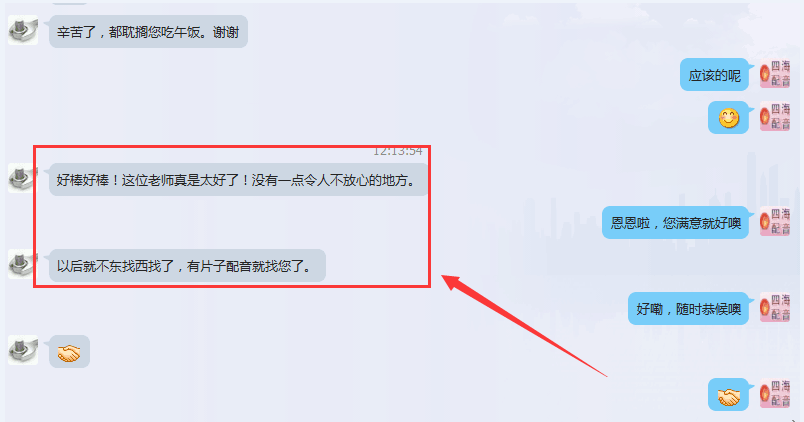Click the 四海配音 avatar next to 好嘞 message
The width and height of the screenshot is (804, 422).
click(x=775, y=308)
